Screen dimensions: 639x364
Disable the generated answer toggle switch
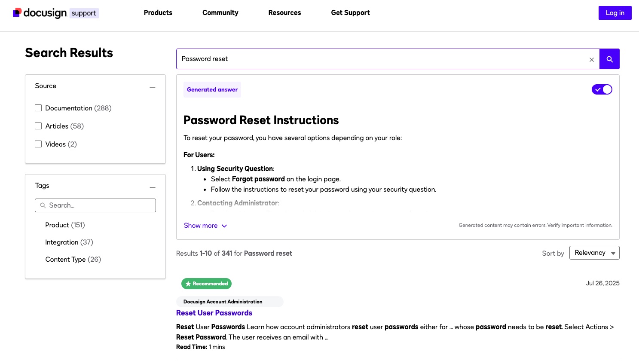[x=602, y=89]
